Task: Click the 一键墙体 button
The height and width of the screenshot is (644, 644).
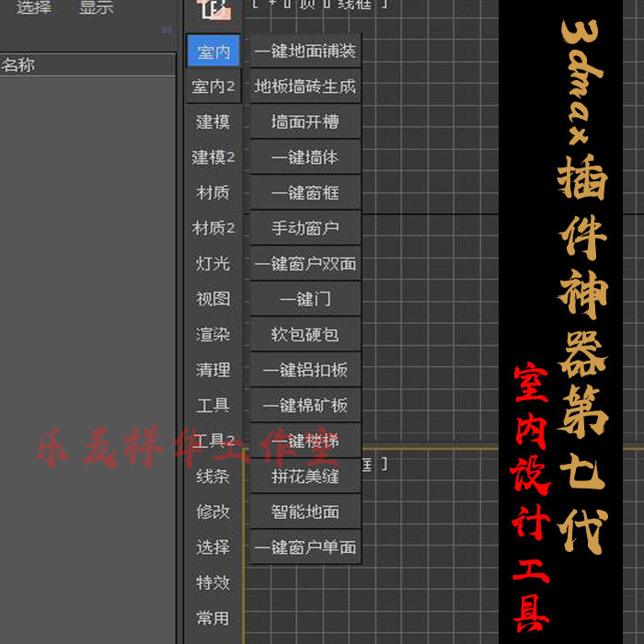Action: click(305, 157)
